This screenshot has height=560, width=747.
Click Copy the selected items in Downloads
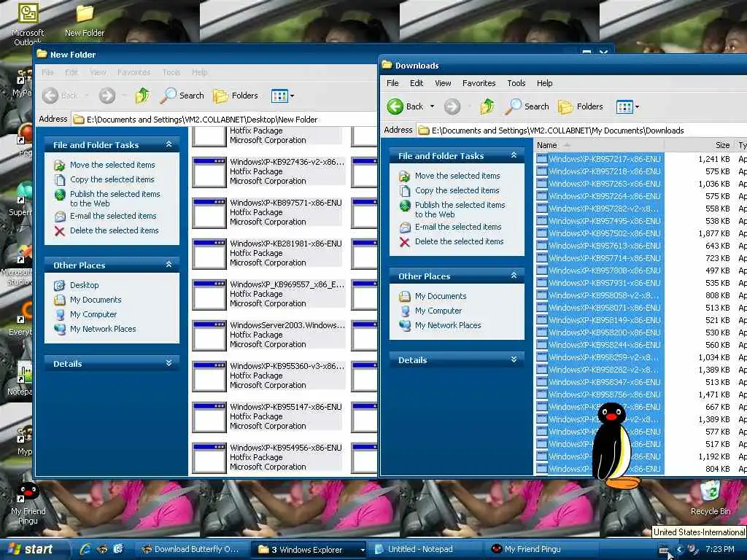coord(457,190)
